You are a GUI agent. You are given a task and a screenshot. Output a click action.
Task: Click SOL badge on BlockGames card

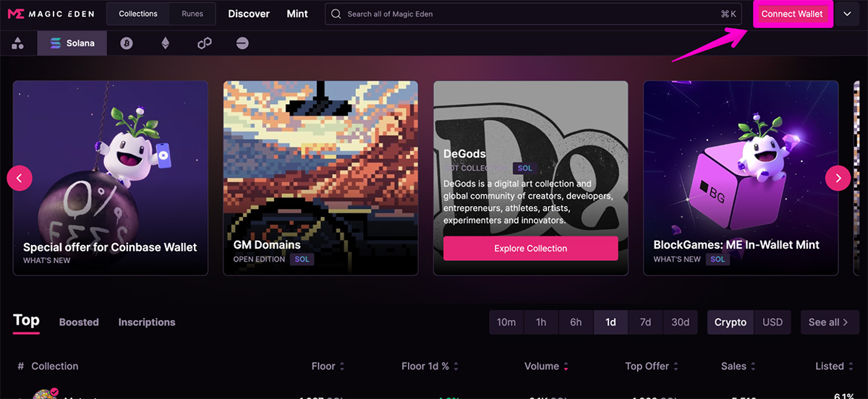(718, 259)
